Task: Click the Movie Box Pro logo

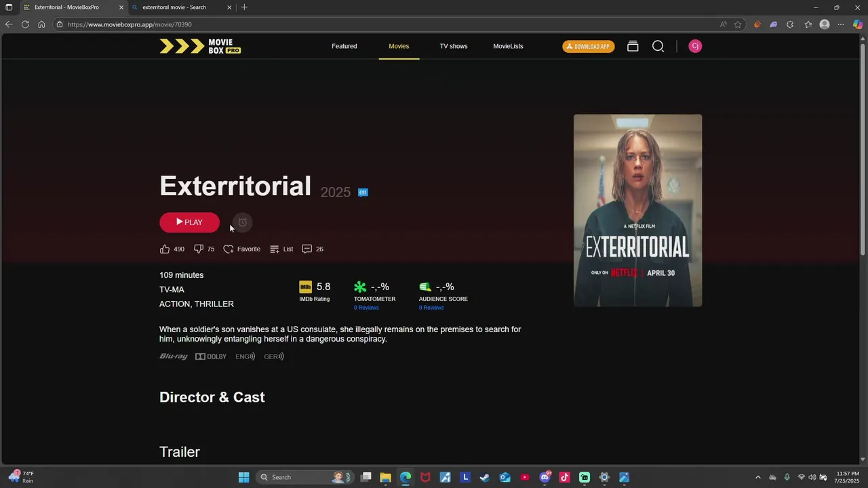Action: click(x=200, y=46)
